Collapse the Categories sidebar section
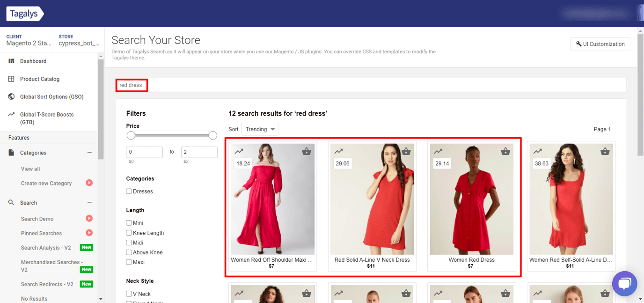This screenshot has height=303, width=644. [89, 153]
